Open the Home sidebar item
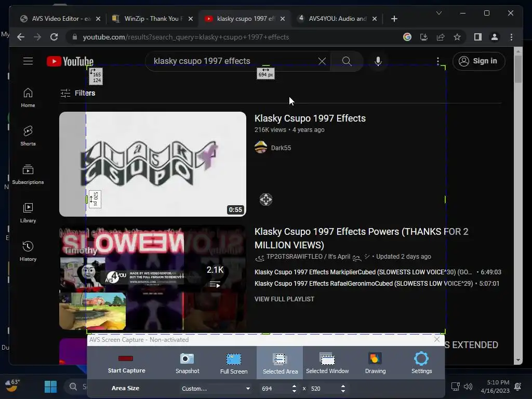Image resolution: width=532 pixels, height=399 pixels. pyautogui.click(x=28, y=98)
